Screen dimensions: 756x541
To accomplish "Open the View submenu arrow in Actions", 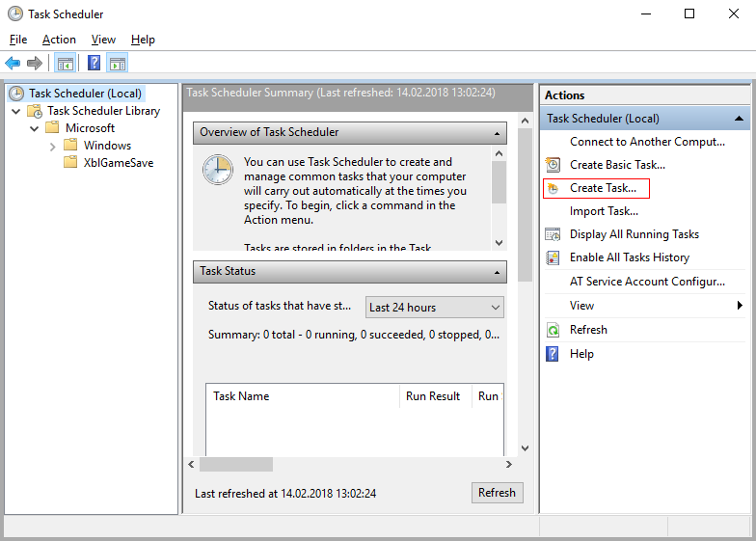I will click(x=740, y=305).
